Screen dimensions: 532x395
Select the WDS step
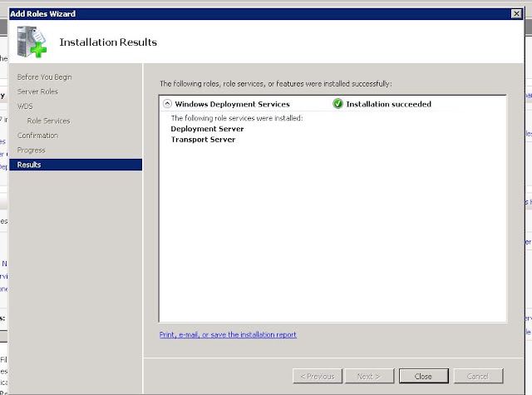tap(25, 106)
